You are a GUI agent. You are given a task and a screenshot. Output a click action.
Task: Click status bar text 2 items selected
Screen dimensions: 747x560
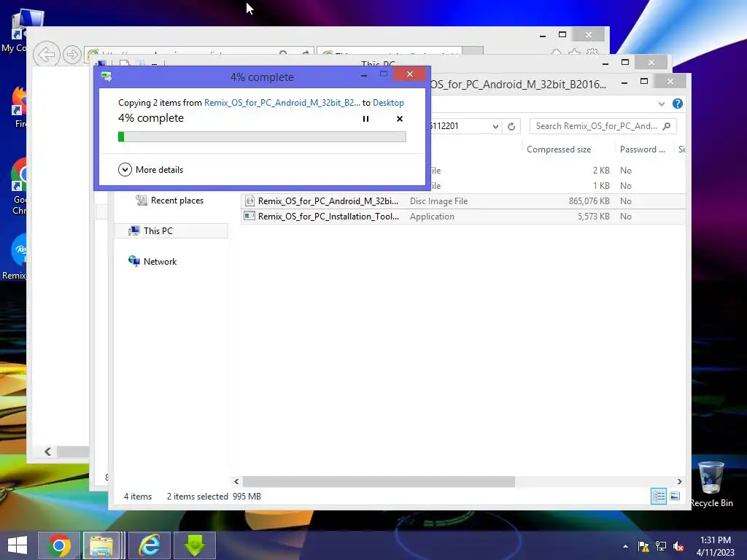click(197, 496)
